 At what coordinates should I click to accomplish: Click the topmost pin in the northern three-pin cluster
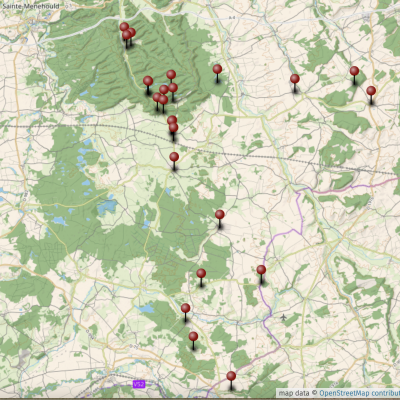(x=124, y=27)
